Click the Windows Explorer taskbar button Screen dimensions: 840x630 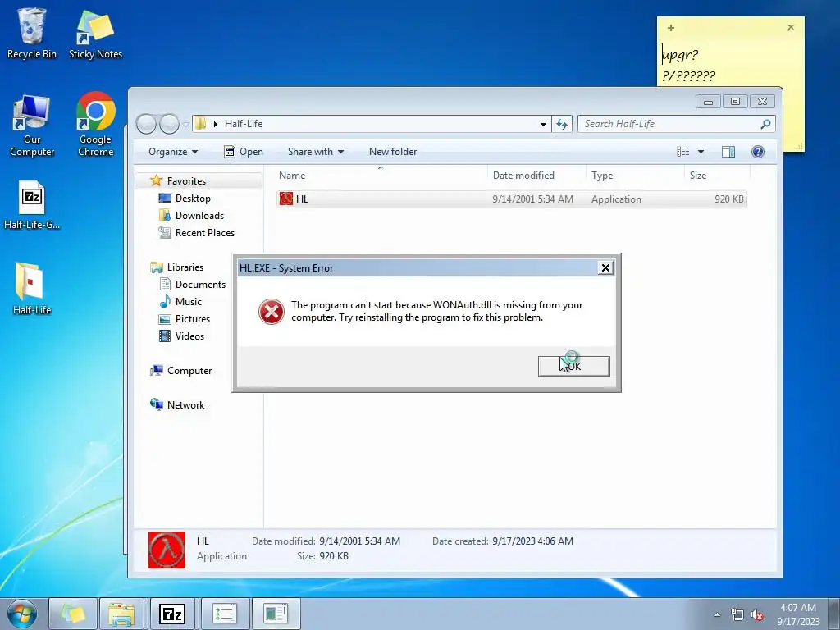click(x=121, y=614)
